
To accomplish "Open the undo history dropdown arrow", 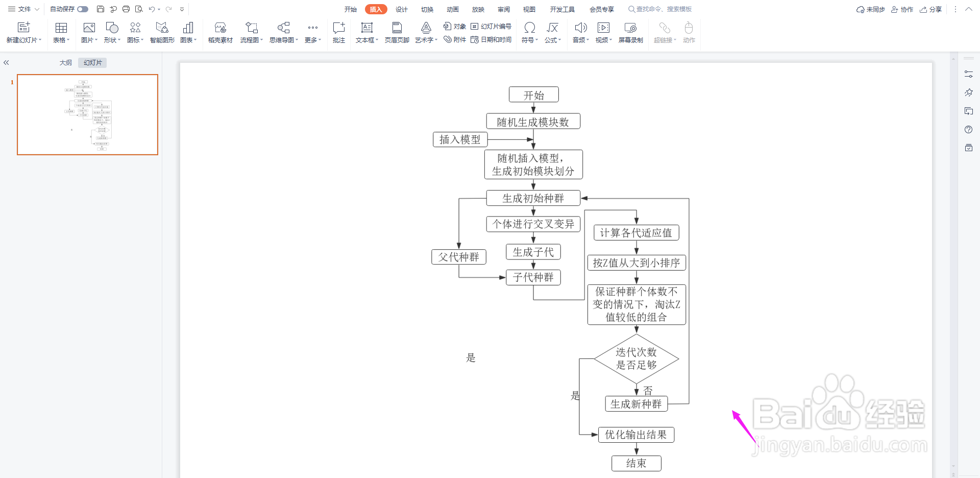I will coord(159,9).
